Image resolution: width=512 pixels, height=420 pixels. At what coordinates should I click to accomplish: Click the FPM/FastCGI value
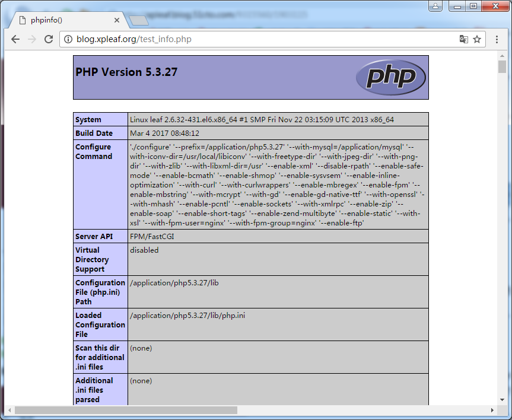(x=152, y=237)
